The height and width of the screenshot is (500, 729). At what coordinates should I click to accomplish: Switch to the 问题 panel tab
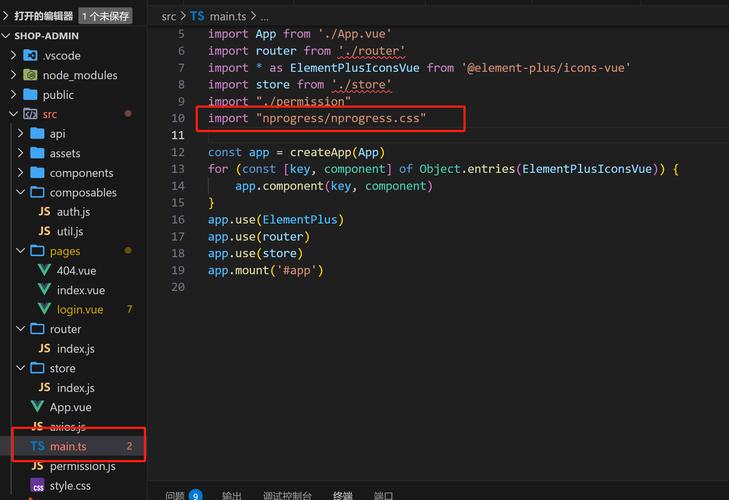click(x=175, y=495)
